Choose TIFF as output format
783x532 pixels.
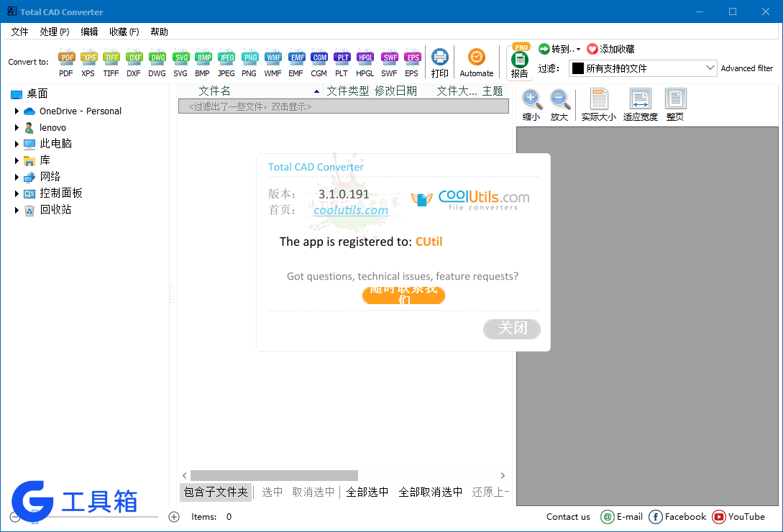111,63
